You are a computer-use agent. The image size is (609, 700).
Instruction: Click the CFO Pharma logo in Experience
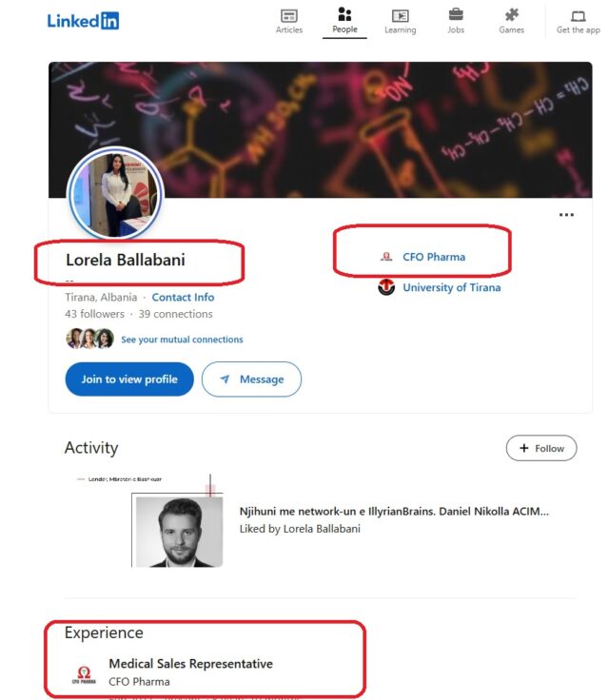point(84,673)
